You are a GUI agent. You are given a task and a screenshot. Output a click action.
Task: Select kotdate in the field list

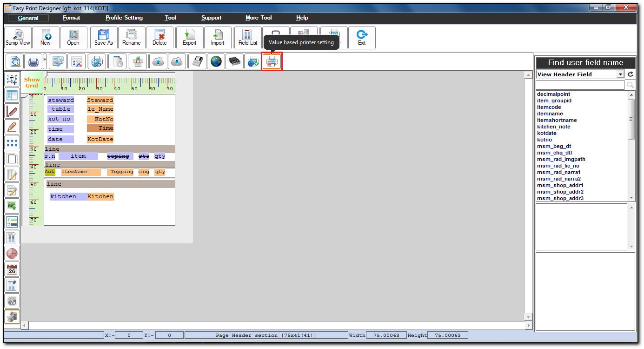[x=546, y=133]
